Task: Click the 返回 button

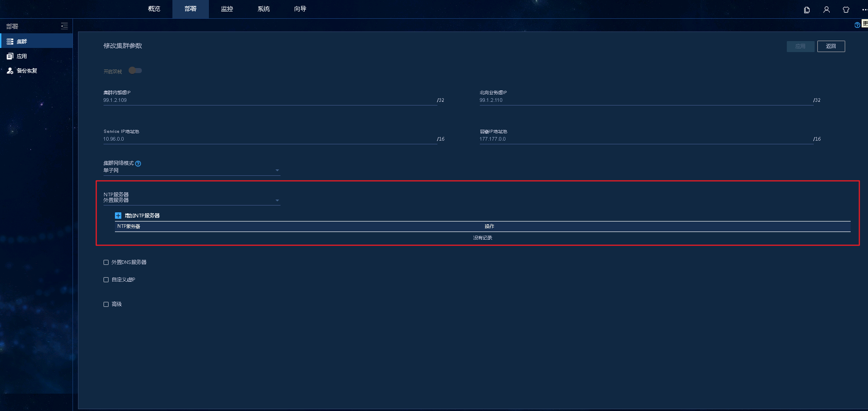Action: tap(831, 46)
